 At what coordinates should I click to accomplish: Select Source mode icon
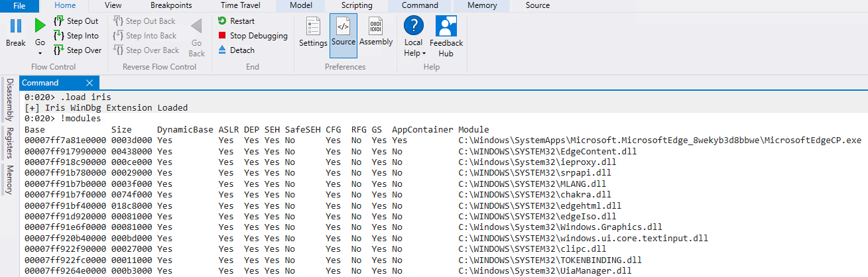point(343,27)
